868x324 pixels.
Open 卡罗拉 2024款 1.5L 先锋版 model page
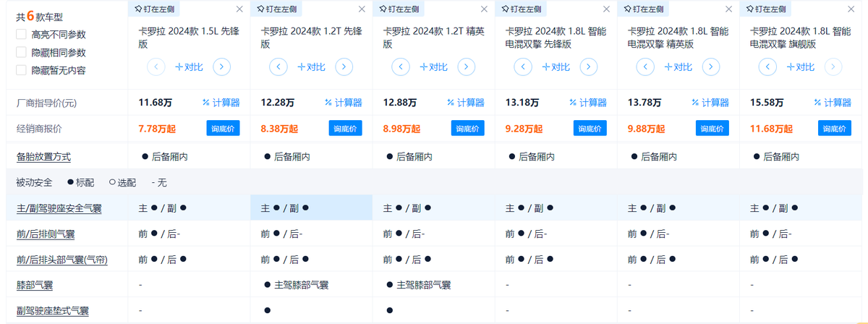pyautogui.click(x=187, y=38)
